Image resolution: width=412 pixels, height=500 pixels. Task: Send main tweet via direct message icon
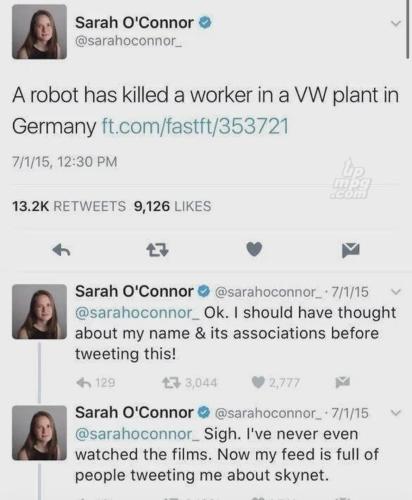[351, 250]
